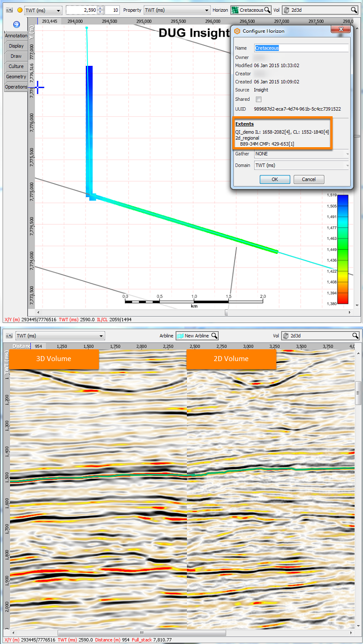This screenshot has height=644, width=363.
Task: Open the Property dropdown showing TWT (ms)
Action: coord(177,10)
